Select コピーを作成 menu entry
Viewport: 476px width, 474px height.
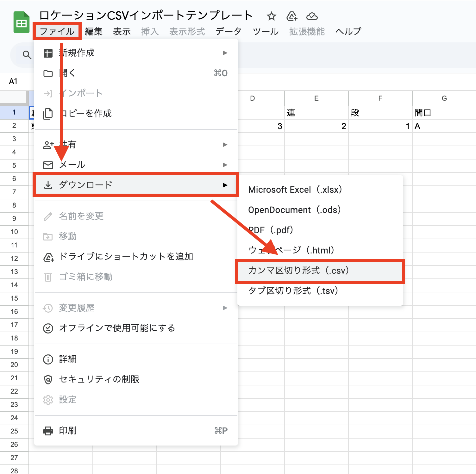click(86, 113)
